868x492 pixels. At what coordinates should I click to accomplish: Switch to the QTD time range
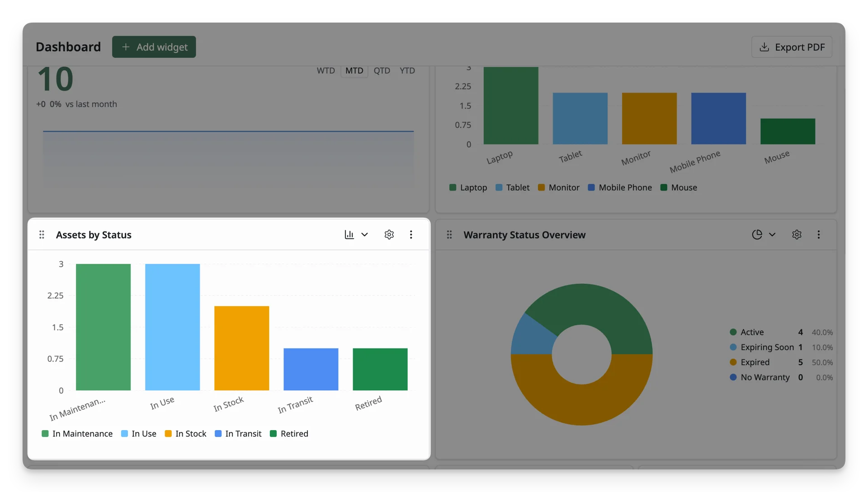[x=382, y=70]
